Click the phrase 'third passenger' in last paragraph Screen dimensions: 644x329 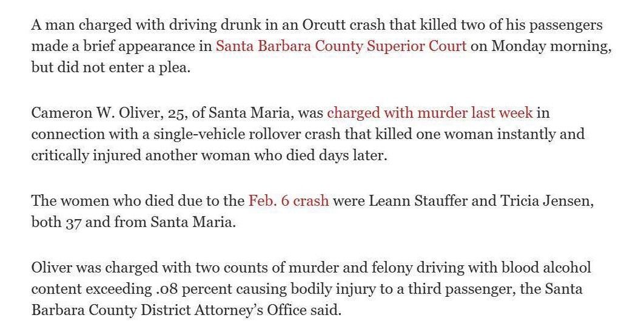461,289
